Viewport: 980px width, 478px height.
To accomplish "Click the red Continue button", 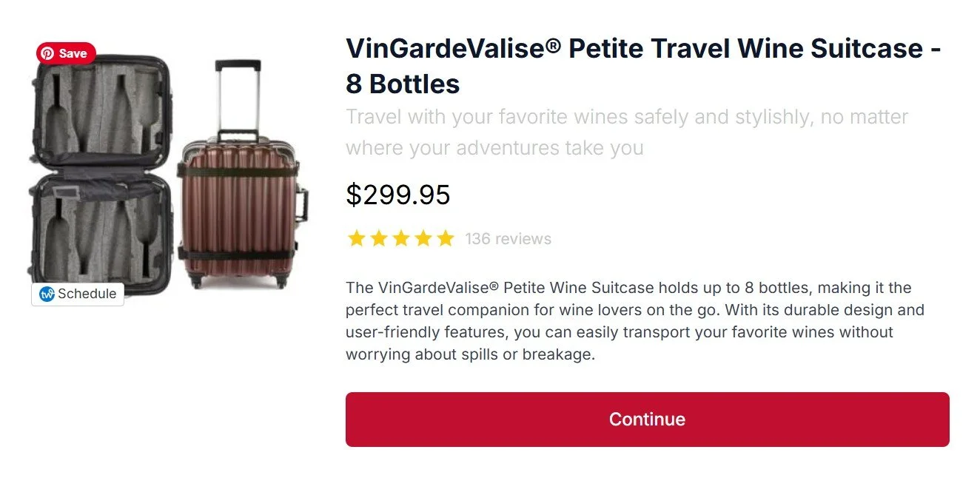I will pyautogui.click(x=647, y=420).
